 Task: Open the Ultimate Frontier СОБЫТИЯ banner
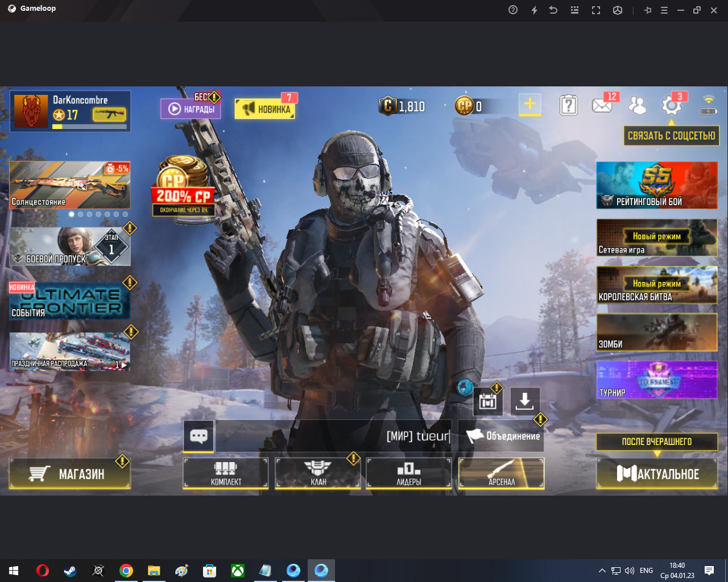coord(70,300)
